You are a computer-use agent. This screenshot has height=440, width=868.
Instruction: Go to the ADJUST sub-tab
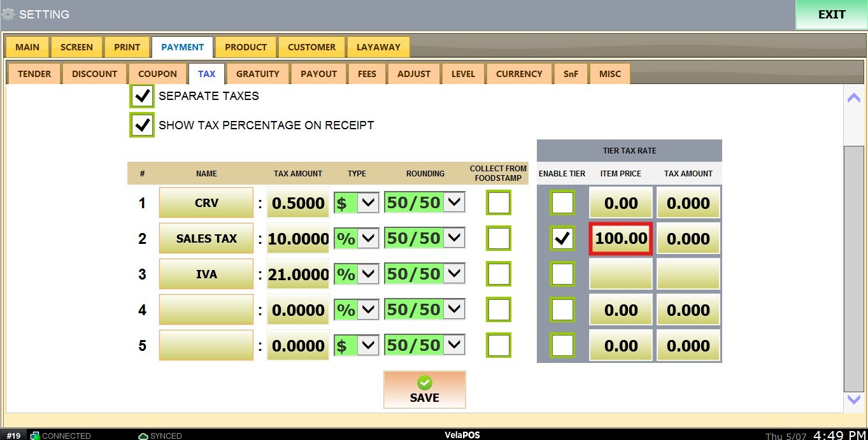414,74
